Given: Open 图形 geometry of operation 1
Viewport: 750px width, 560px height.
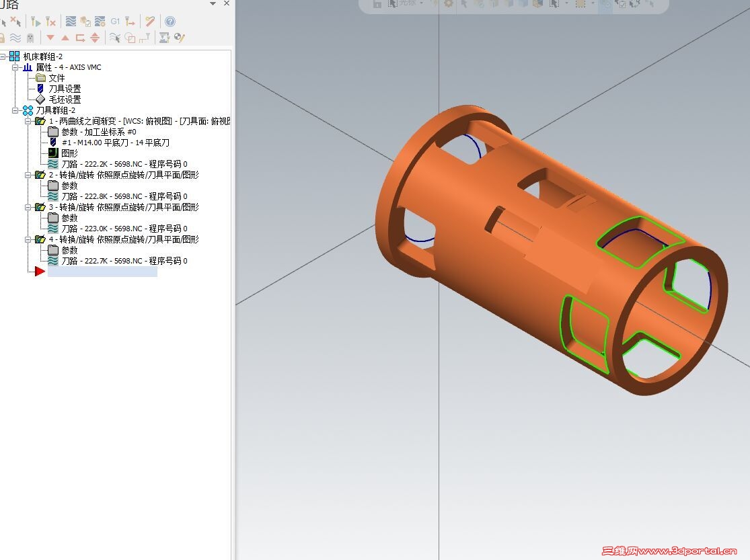Looking at the screenshot, I should (x=69, y=153).
